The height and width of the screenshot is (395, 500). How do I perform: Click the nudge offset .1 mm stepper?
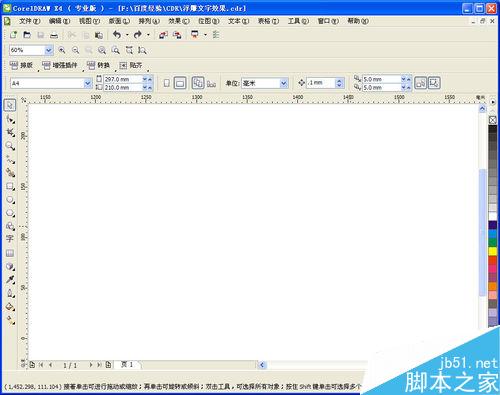point(339,83)
